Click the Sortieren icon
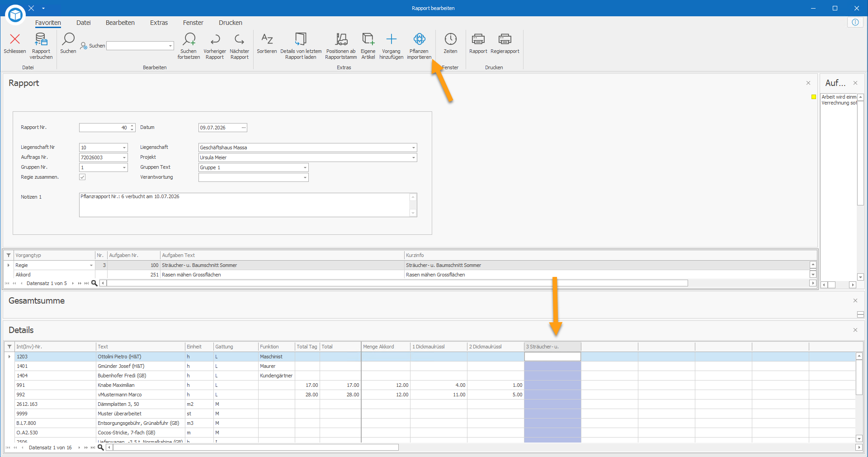Screen dimensions: 868x457 point(267,39)
